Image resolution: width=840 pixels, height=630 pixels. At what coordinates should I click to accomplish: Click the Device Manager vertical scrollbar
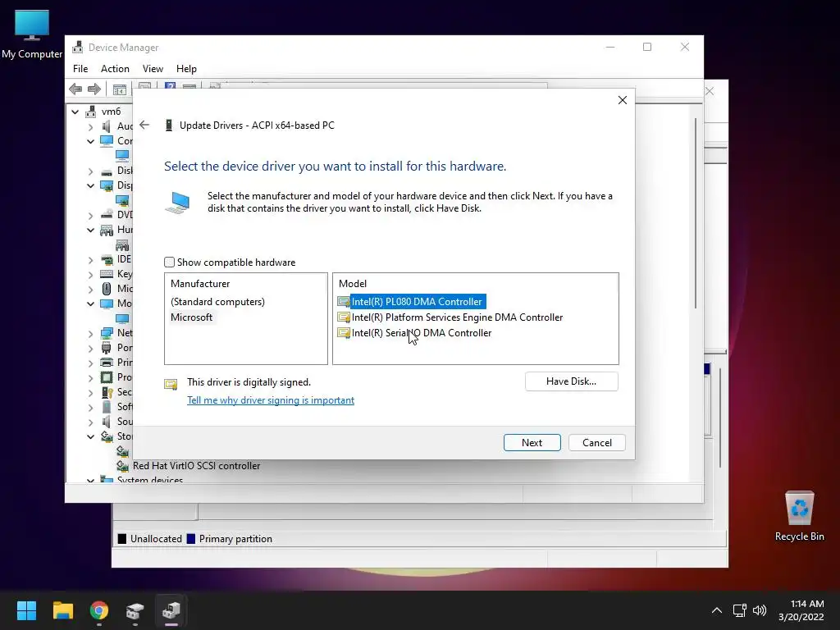696,214
